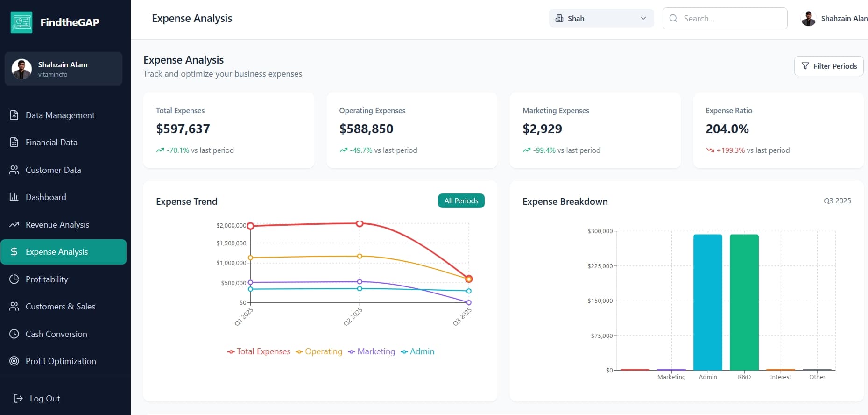868x415 pixels.
Task: Toggle Total Expenses series in legend
Action: tap(259, 351)
